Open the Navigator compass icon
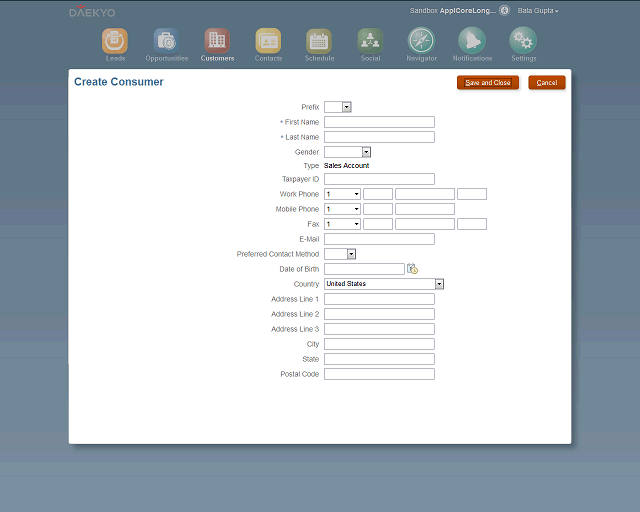Screen dimensions: 640x512 [x=421, y=40]
